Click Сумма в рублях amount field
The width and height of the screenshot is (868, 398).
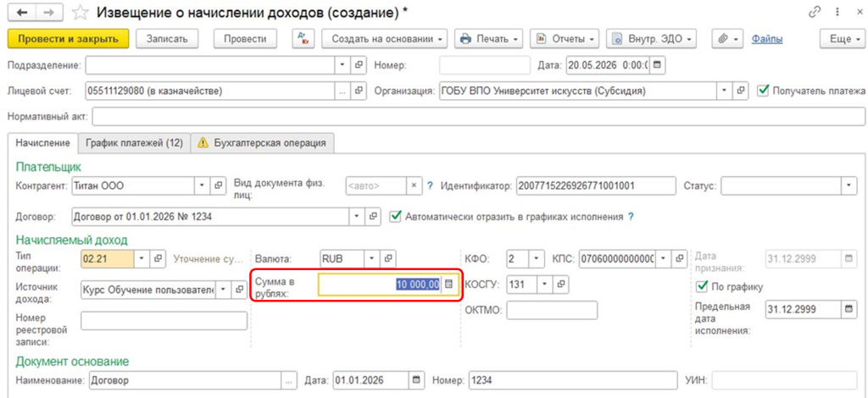coord(380,285)
